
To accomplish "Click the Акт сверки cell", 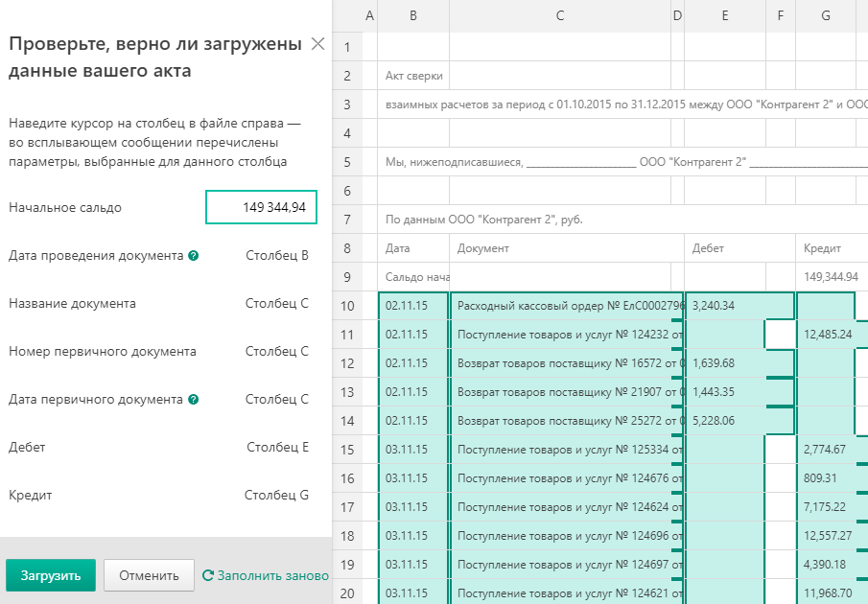I will pos(413,76).
